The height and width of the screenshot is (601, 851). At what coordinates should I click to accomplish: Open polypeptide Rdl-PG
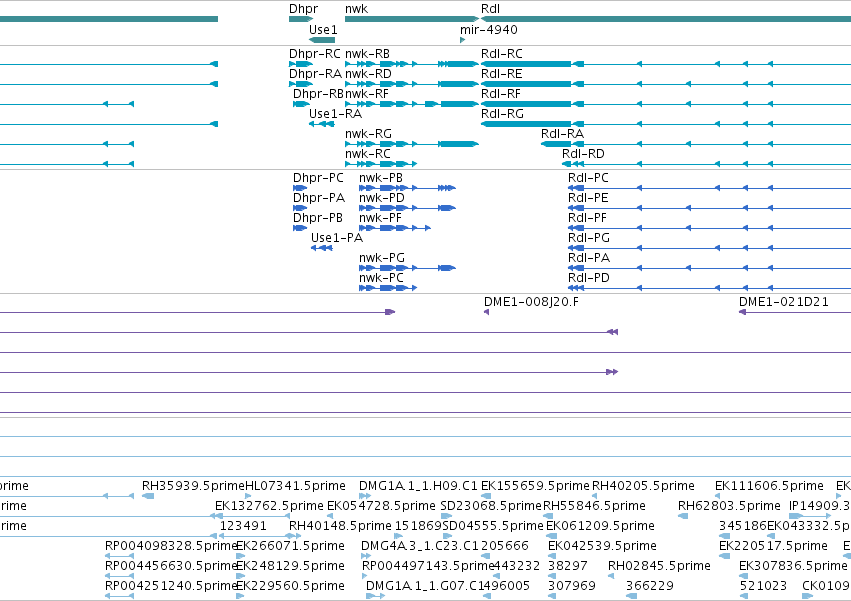589,238
